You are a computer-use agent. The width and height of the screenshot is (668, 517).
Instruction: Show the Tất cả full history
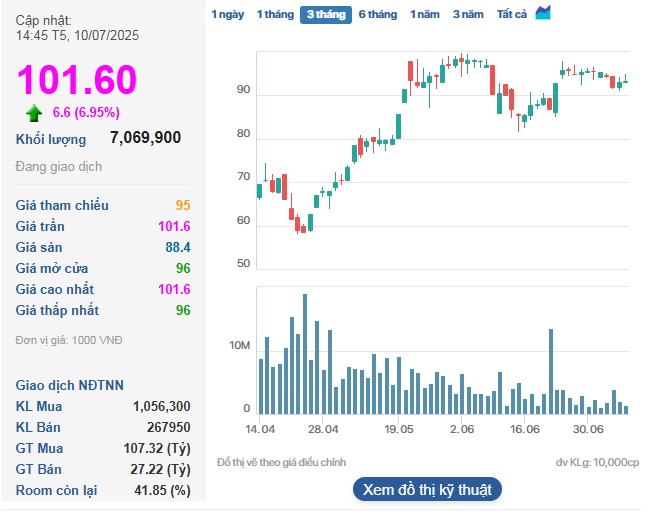tap(512, 14)
